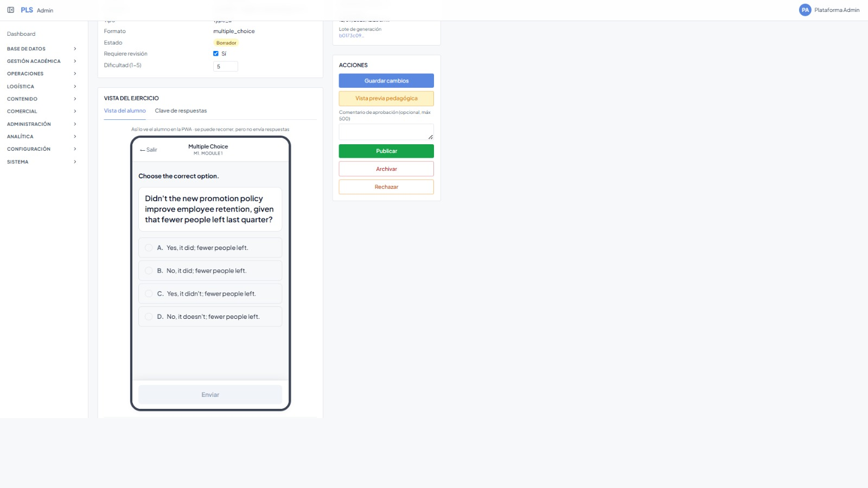
Task: Focus the Dificultad number field
Action: click(226, 67)
